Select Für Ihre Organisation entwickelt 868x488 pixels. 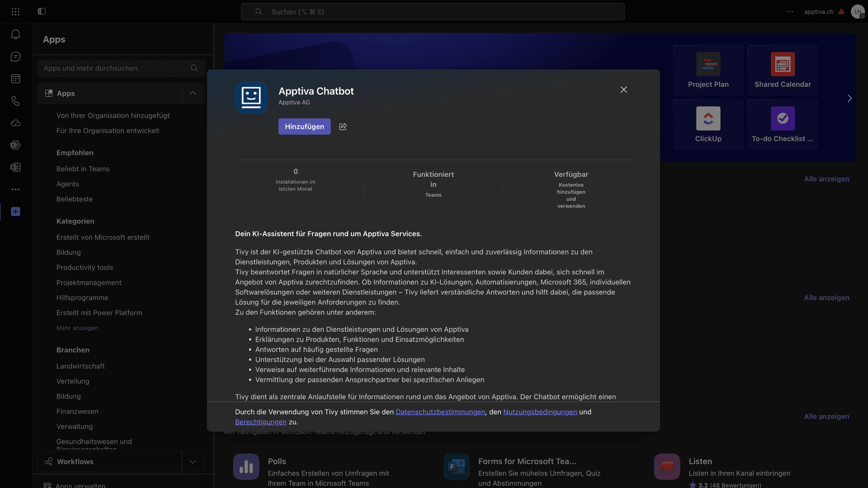[x=108, y=131]
